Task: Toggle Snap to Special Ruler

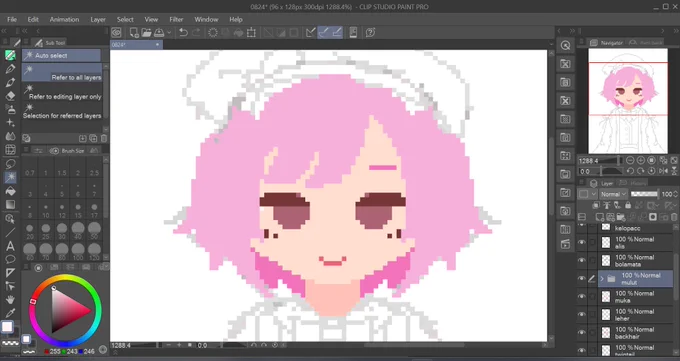Action: [324, 33]
